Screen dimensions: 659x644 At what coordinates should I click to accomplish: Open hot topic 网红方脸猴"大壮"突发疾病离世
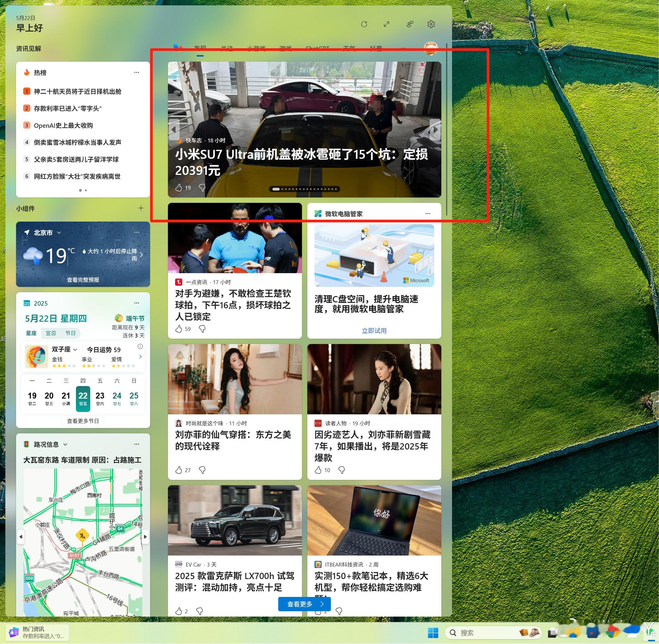coord(77,176)
